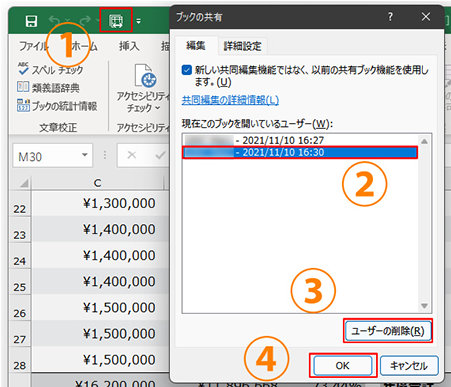Select user entry dated 2021/11/10 16:27
Viewport: 451px width, 387px height.
point(300,140)
